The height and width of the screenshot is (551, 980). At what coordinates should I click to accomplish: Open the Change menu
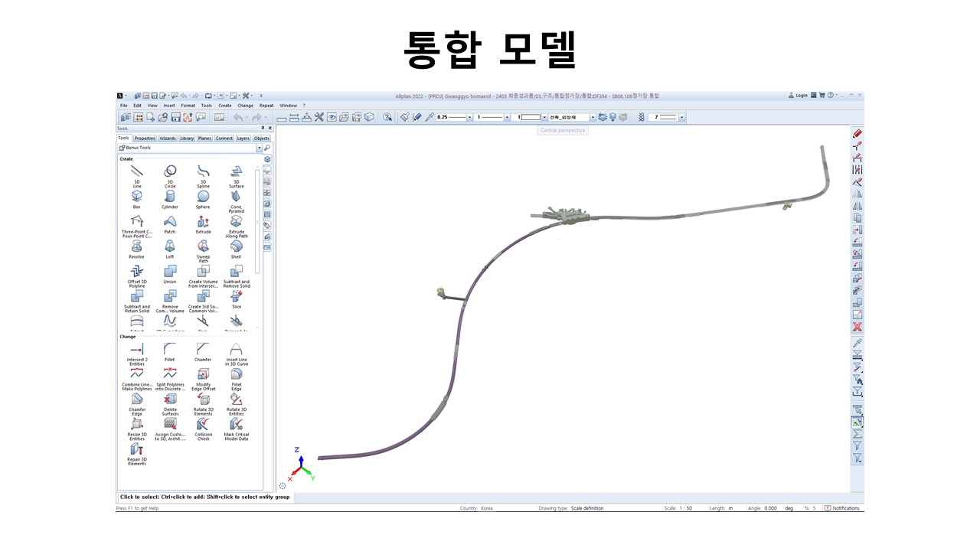245,106
